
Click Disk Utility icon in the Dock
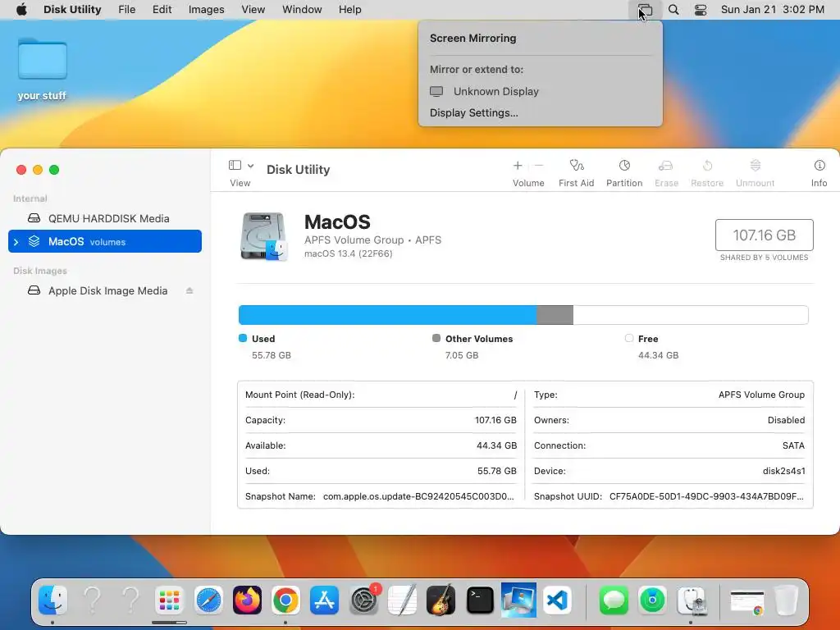coord(691,600)
